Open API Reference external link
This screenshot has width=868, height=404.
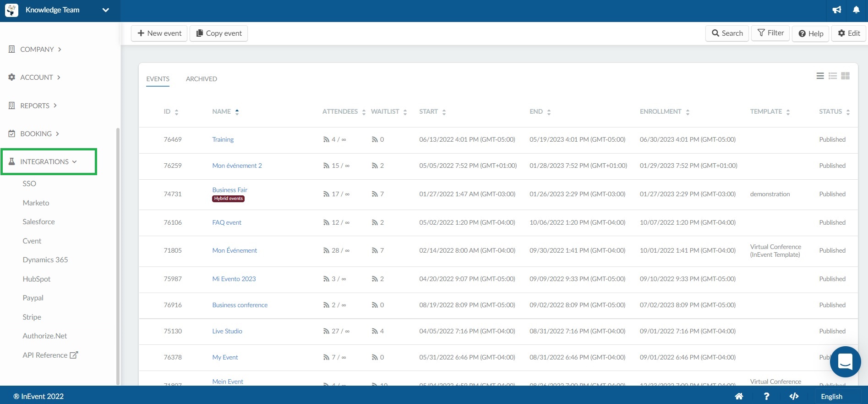(x=50, y=355)
